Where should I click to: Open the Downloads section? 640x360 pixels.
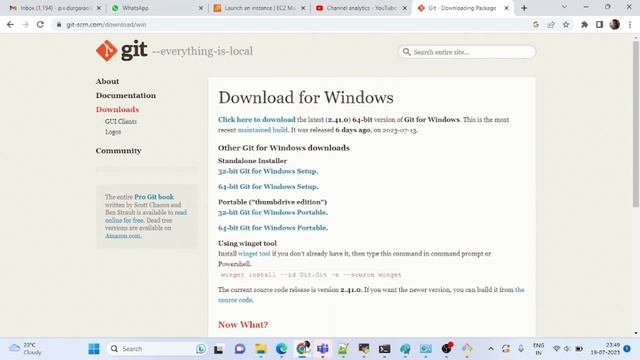point(118,109)
